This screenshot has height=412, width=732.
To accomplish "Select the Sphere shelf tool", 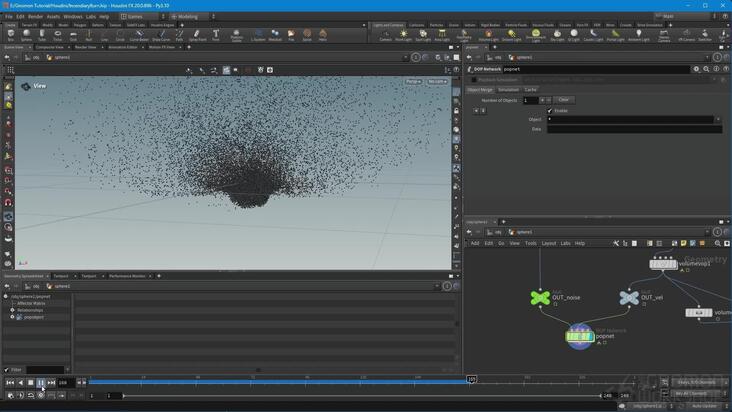I will coord(26,35).
